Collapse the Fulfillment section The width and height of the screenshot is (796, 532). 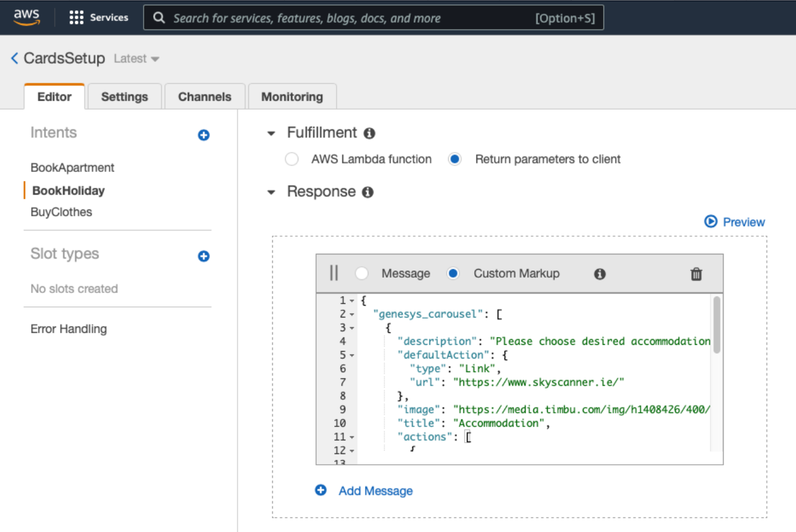click(x=271, y=133)
